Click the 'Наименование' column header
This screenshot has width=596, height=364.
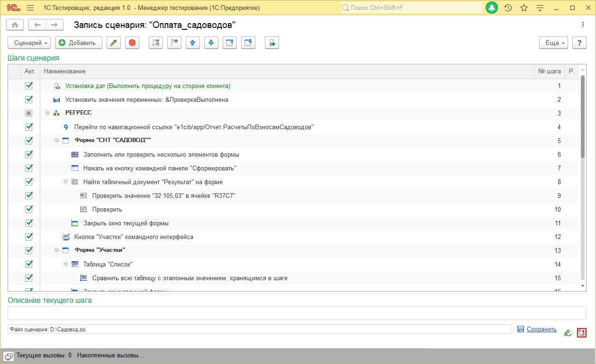click(x=287, y=71)
